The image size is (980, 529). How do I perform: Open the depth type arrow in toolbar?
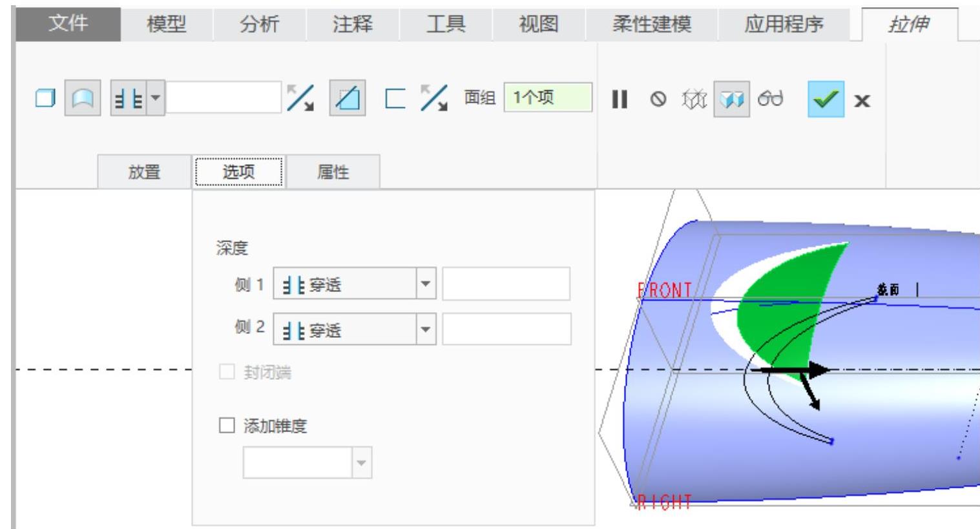[x=156, y=99]
